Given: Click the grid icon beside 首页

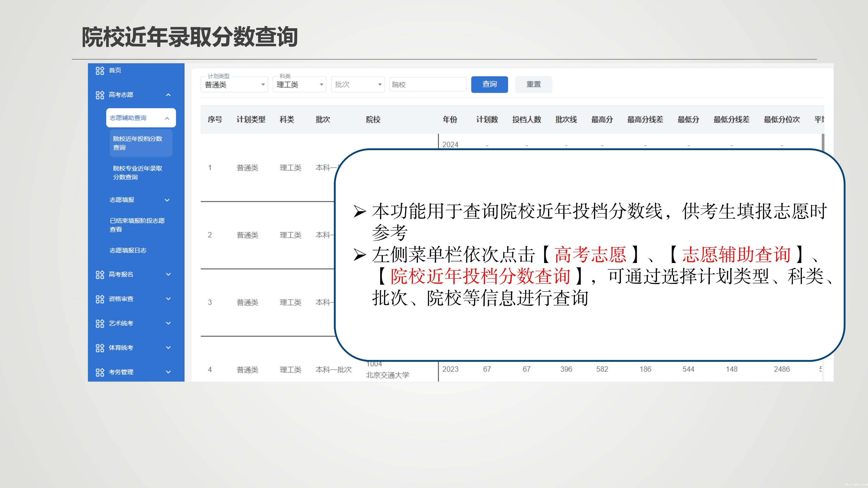Looking at the screenshot, I should [x=100, y=70].
